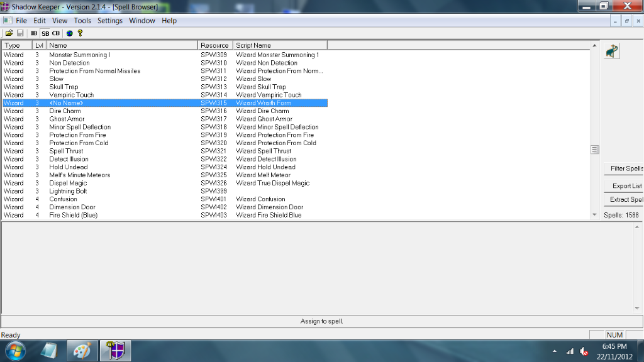The width and height of the screenshot is (644, 362).
Task: Open the CB creature browser icon
Action: click(56, 33)
